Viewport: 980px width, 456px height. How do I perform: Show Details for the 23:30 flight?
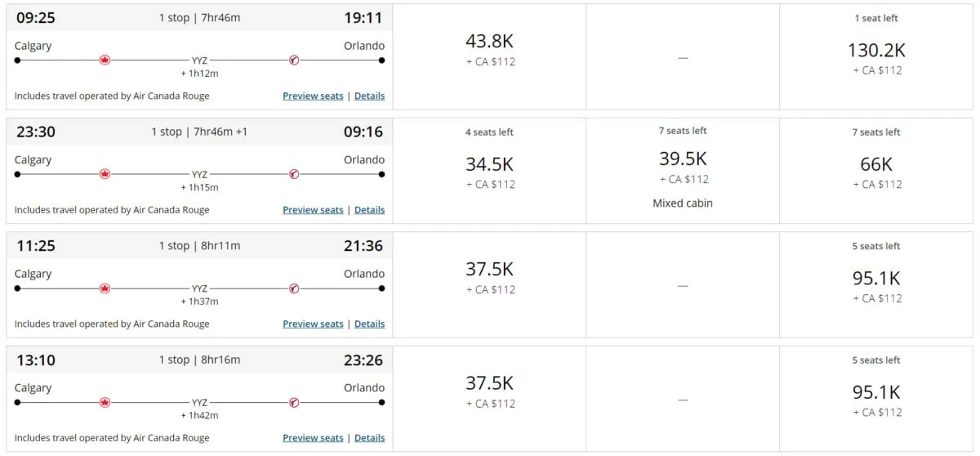pos(369,210)
